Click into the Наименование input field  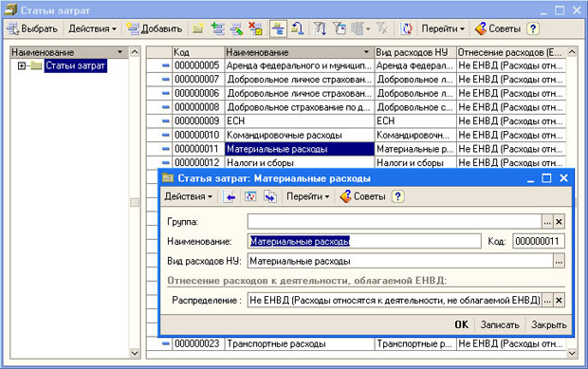point(364,241)
